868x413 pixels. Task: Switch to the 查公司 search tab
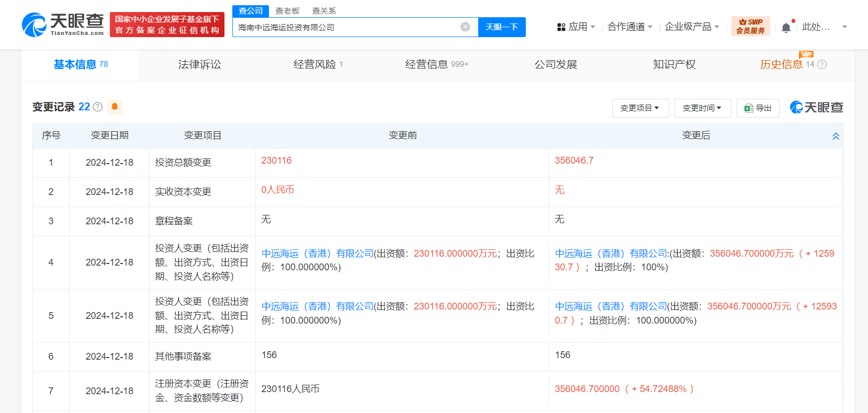tap(251, 11)
